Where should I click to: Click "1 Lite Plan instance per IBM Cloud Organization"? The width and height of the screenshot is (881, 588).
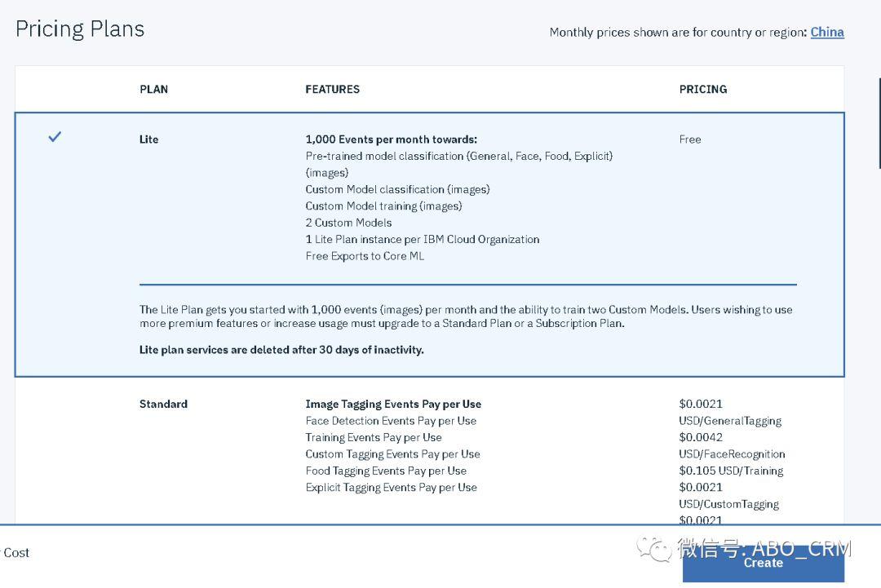pos(423,239)
